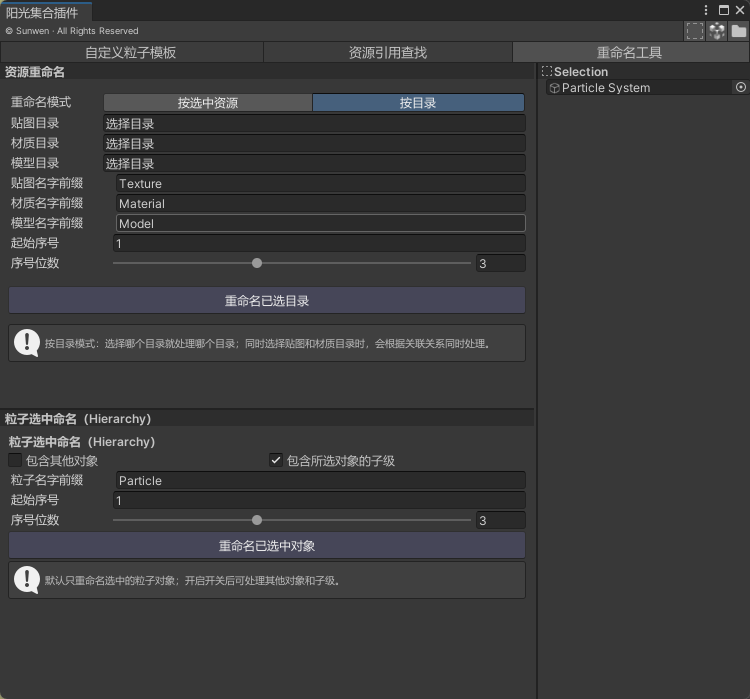Click the Selection dashed-square icon
The image size is (750, 699).
click(547, 71)
